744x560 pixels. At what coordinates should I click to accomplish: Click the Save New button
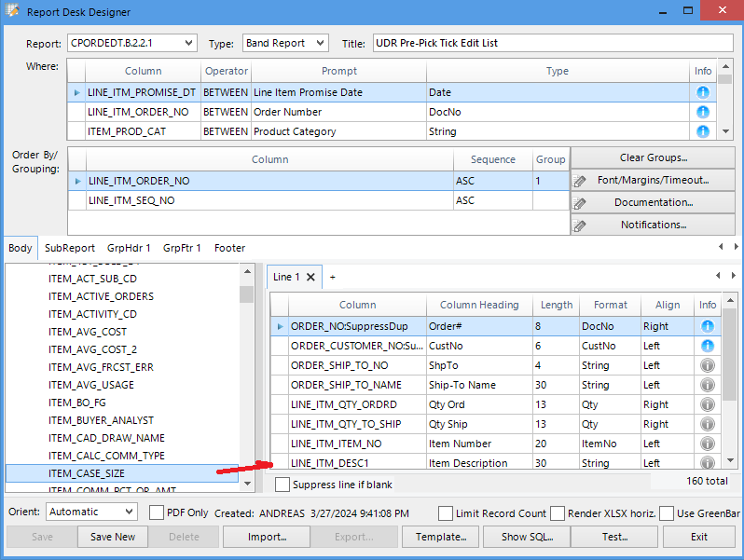113,537
